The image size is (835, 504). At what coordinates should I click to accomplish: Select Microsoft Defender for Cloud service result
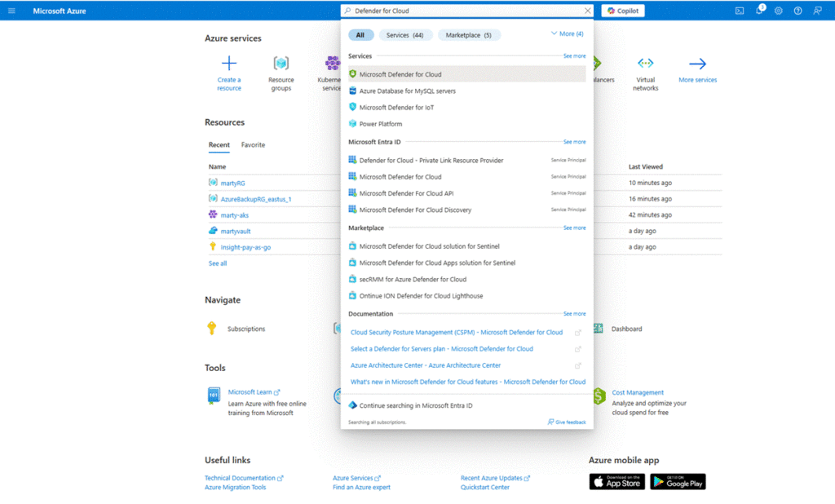click(x=400, y=74)
